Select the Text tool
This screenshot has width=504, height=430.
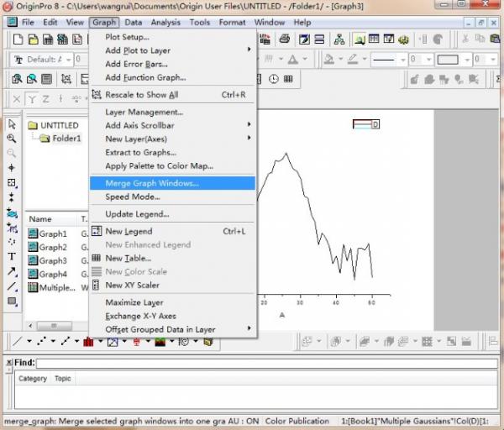12,256
